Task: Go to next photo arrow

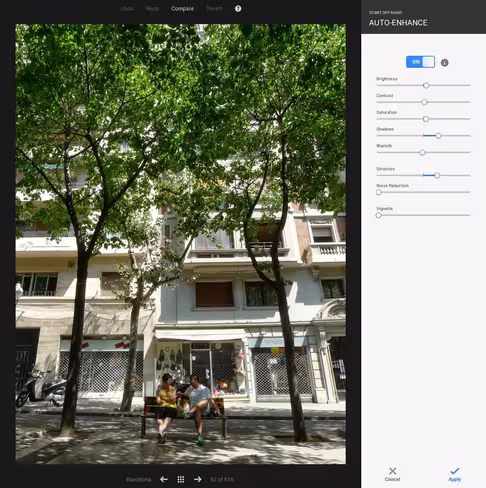Action: point(198,479)
